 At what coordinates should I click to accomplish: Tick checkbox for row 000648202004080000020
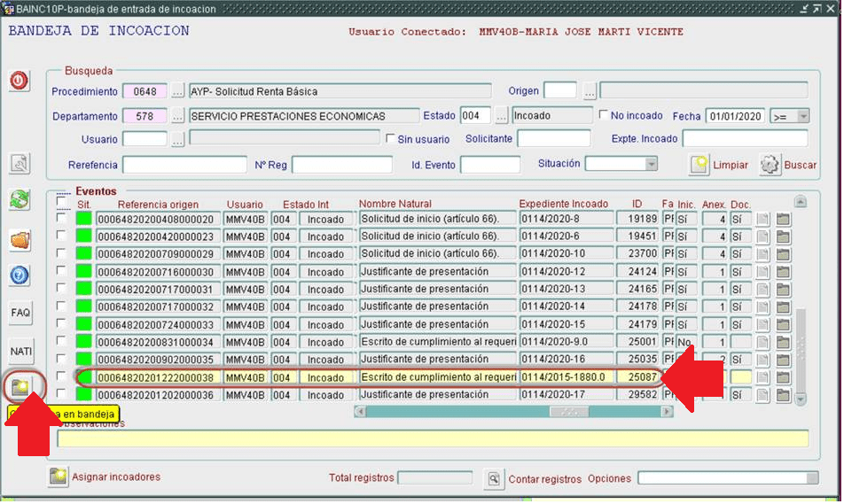61,219
